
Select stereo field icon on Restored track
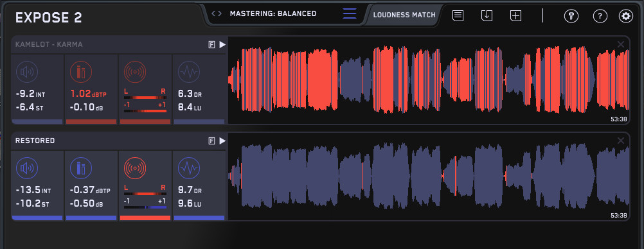tap(135, 168)
